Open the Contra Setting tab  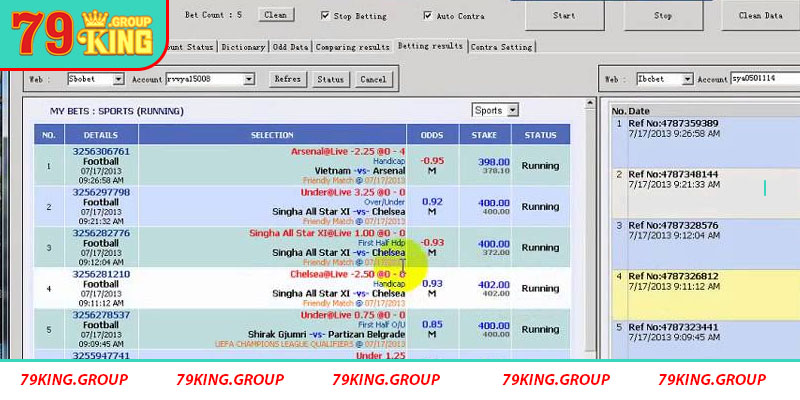pos(502,46)
